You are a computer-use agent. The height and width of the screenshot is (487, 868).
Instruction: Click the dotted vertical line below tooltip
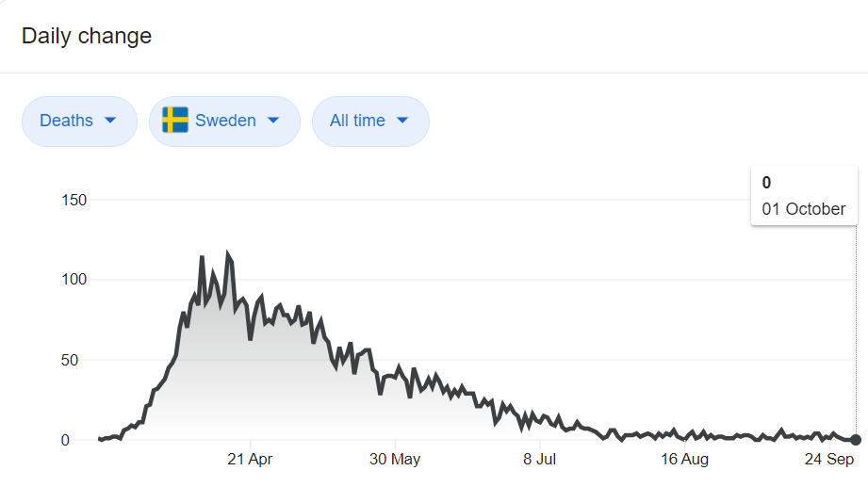pyautogui.click(x=856, y=330)
